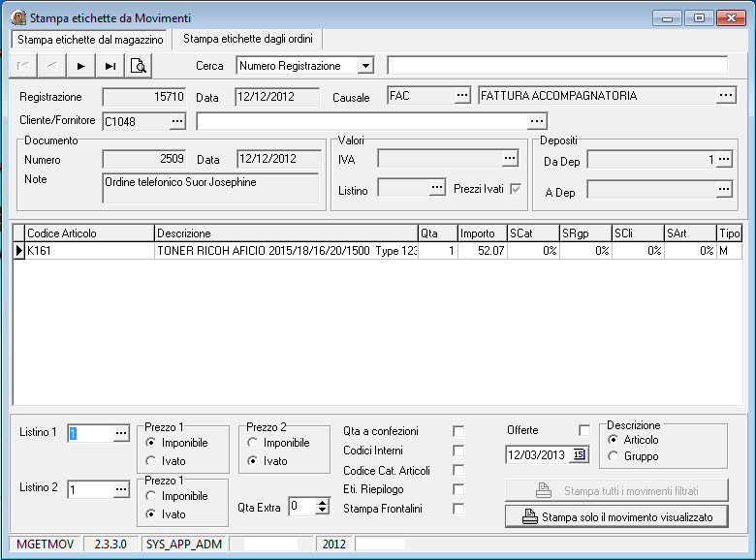This screenshot has height=560, width=756.
Task: Select the Codice Articolo column header
Action: [x=89, y=233]
